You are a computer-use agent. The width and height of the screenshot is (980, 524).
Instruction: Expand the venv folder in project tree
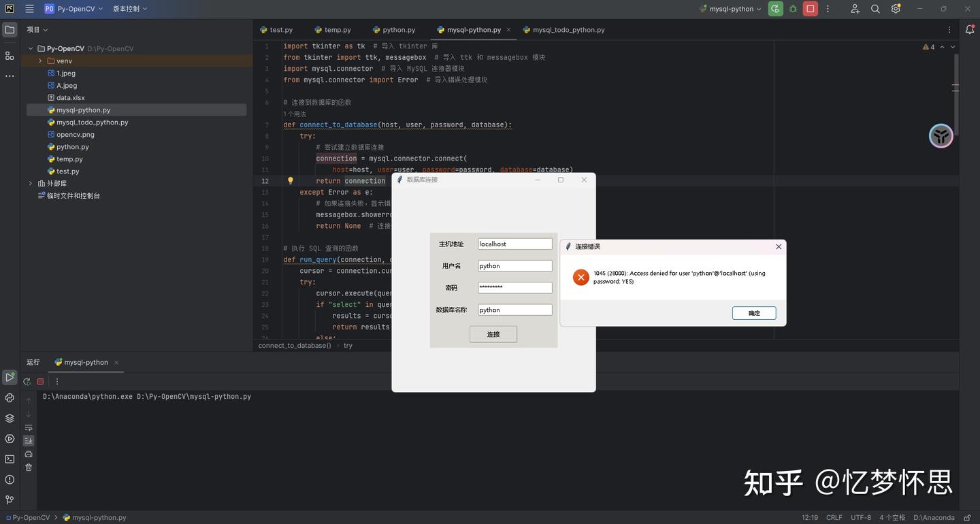click(40, 61)
